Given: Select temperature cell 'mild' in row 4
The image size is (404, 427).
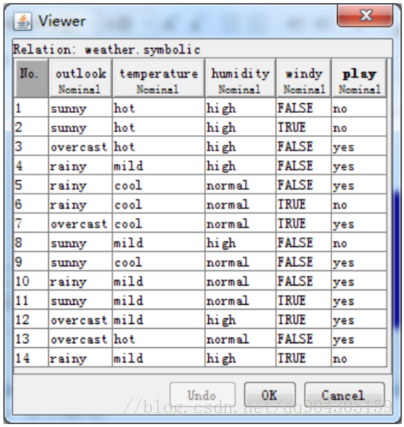Looking at the screenshot, I should [x=159, y=166].
